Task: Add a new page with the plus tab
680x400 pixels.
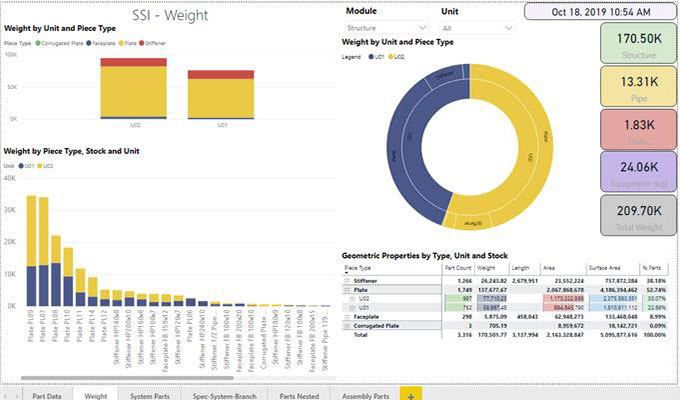Action: pos(410,394)
